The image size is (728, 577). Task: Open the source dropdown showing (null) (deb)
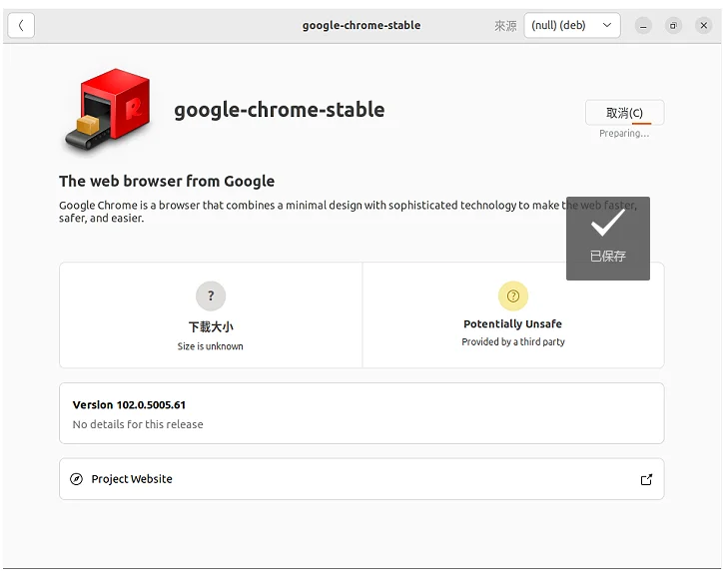point(572,26)
